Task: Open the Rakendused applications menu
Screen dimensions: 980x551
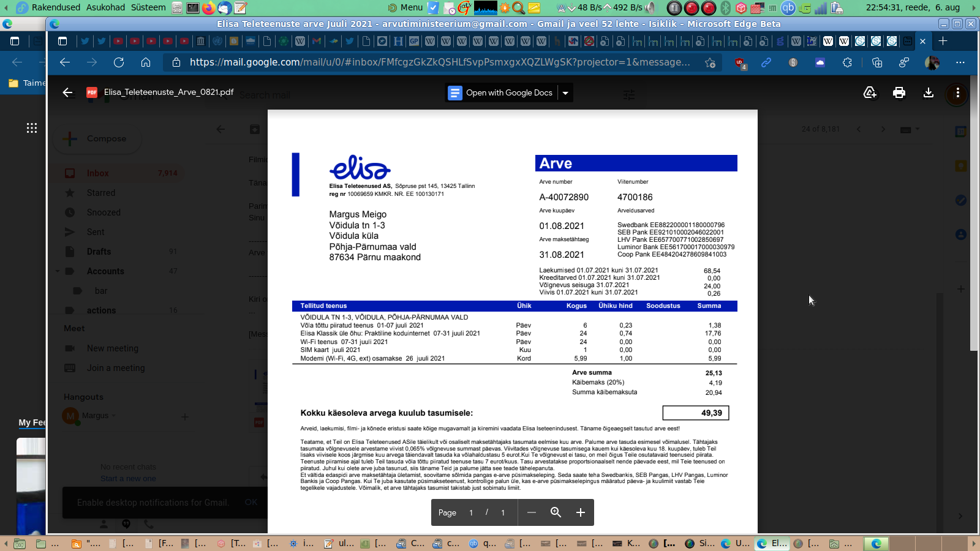Action: coord(48,7)
